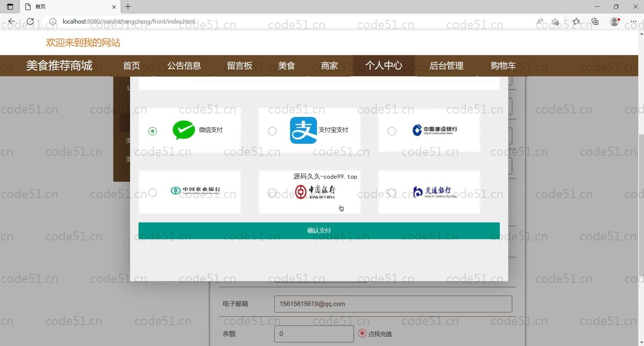Screen dimensions: 644x346
Task: Click 欢迎来到我的网站 welcome text
Action: [x=83, y=43]
